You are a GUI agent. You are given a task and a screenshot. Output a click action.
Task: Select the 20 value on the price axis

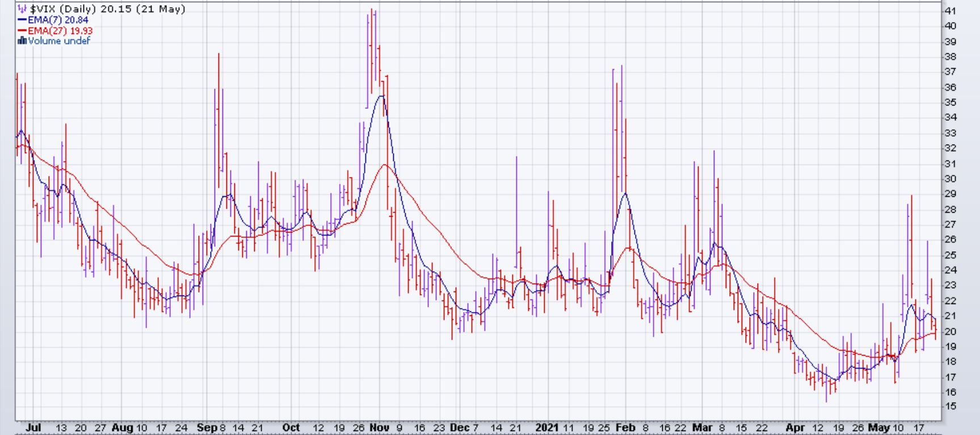pos(950,332)
